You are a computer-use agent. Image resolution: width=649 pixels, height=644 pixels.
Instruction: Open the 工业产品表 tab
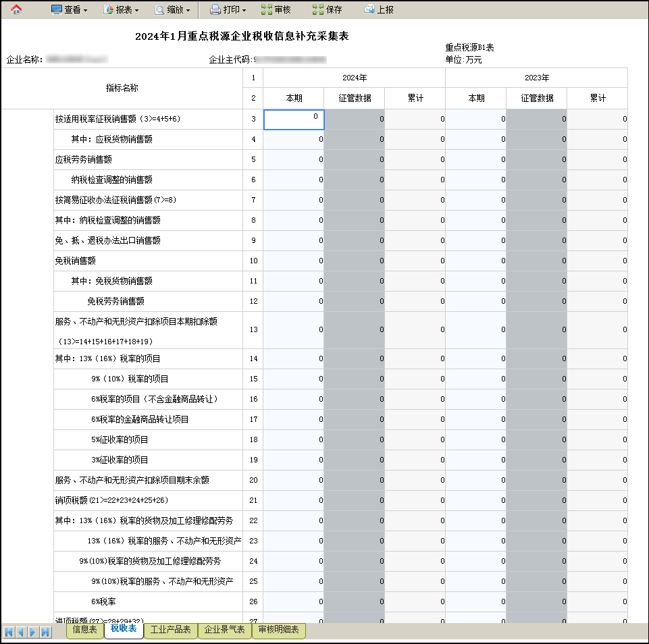click(171, 630)
